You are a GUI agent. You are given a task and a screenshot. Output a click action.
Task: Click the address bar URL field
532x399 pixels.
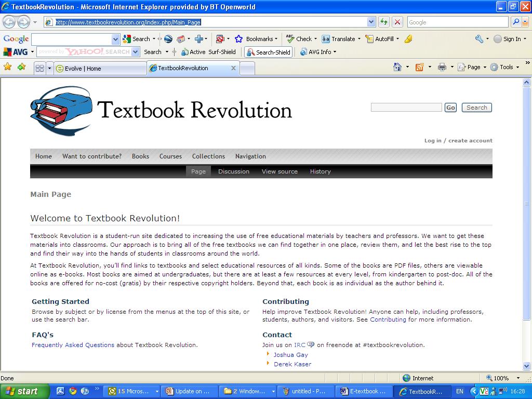pos(210,22)
